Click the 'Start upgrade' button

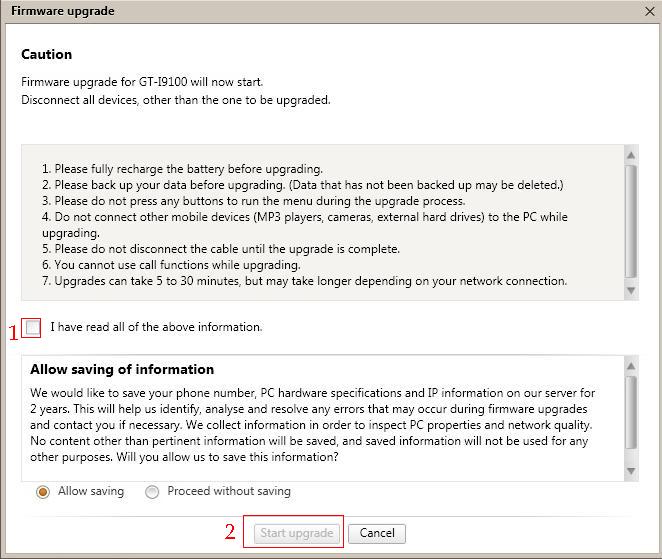coord(296,533)
